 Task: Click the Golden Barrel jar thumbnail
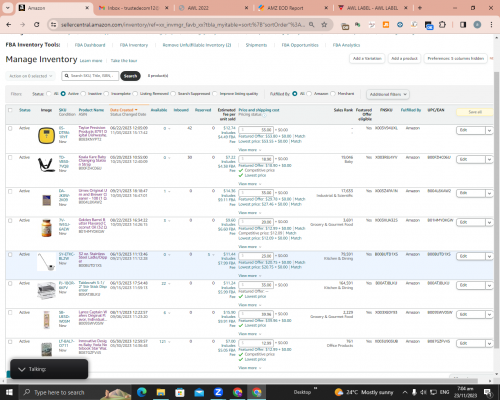click(46, 228)
